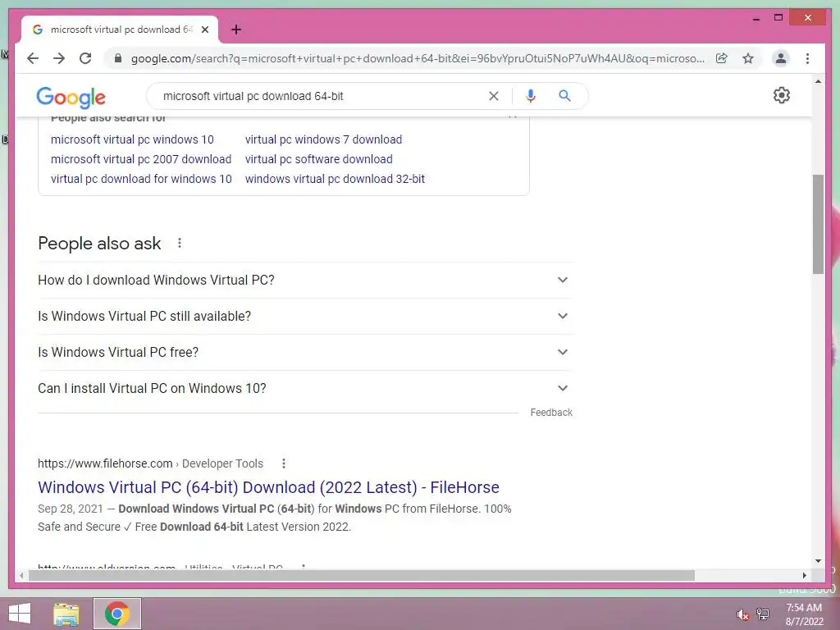This screenshot has height=630, width=840.
Task: Open virtual pc windows 7 download suggestion
Action: click(323, 139)
